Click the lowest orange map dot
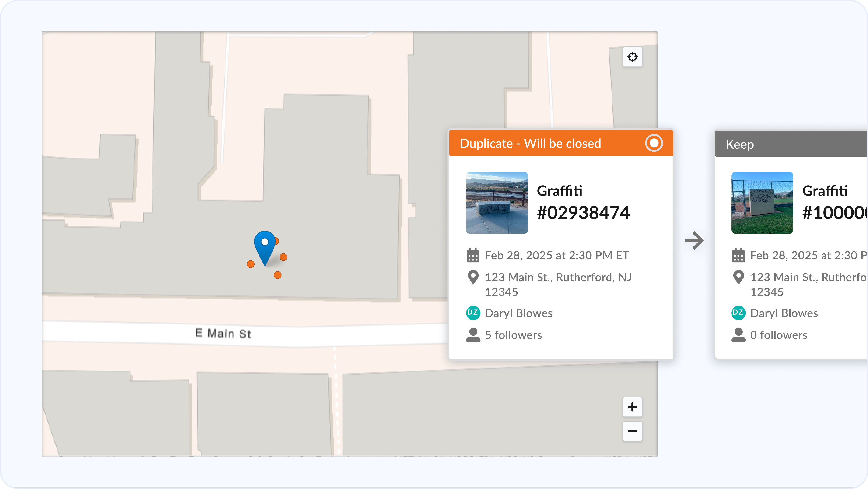Viewport: 868px width, 489px height. click(277, 275)
